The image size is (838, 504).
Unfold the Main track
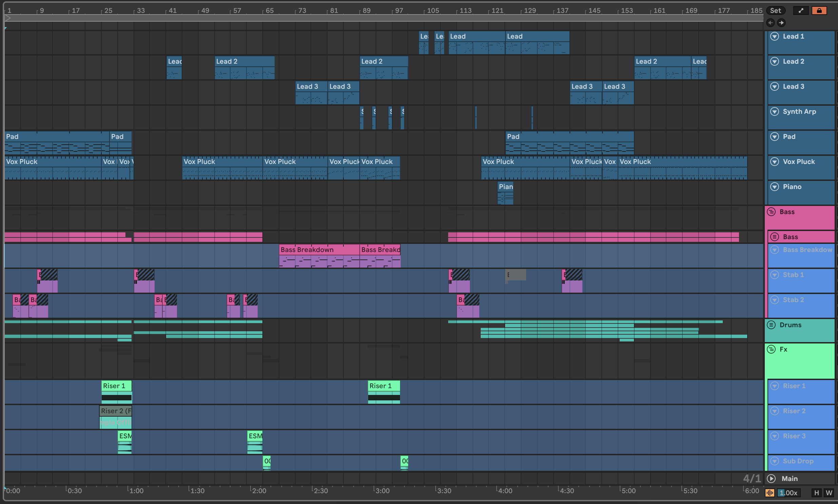(x=772, y=479)
